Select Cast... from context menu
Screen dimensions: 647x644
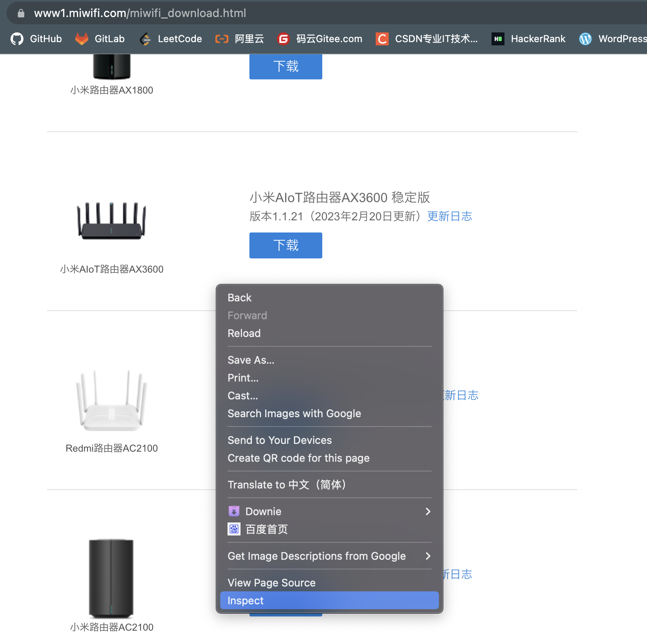point(330,396)
